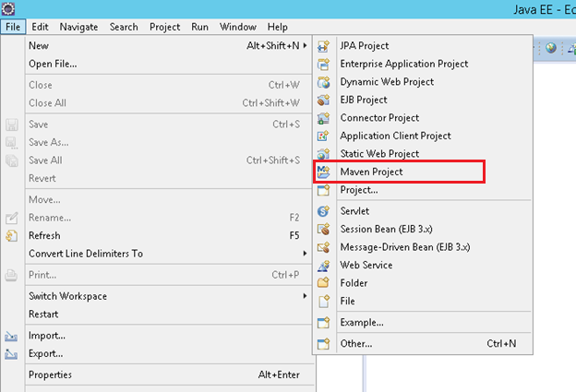Open the Window menu
Image resolution: width=576 pixels, height=392 pixels.
pos(239,27)
